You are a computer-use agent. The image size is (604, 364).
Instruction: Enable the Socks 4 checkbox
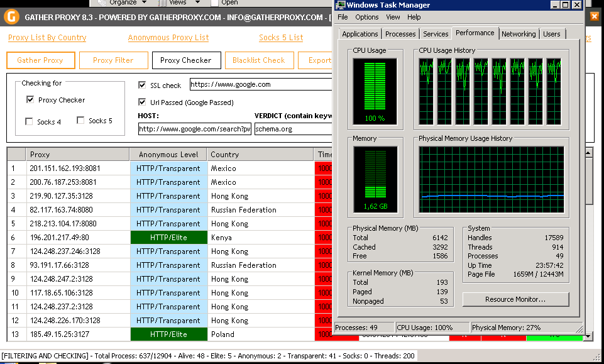coord(29,122)
